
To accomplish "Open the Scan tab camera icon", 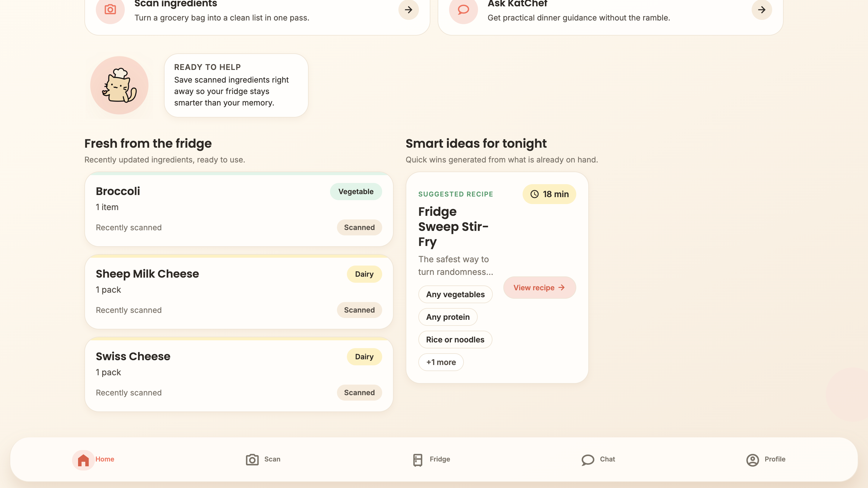I will pos(252,460).
